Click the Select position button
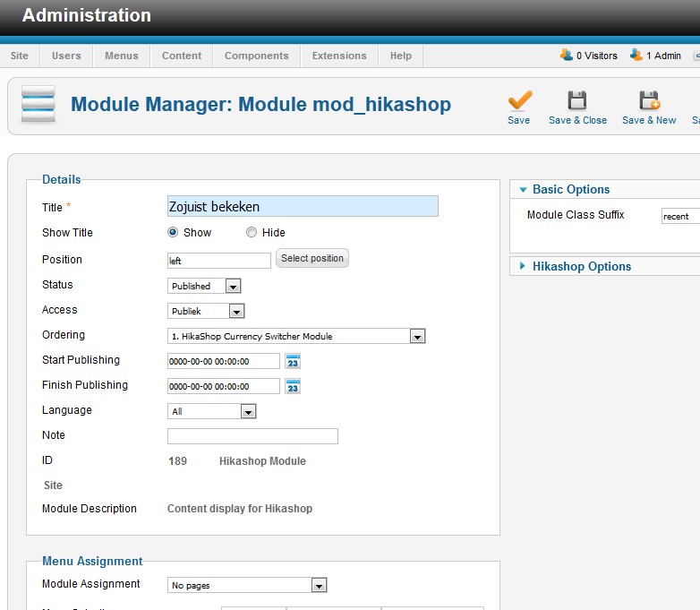Viewport: 700px width, 610px height. pos(312,259)
